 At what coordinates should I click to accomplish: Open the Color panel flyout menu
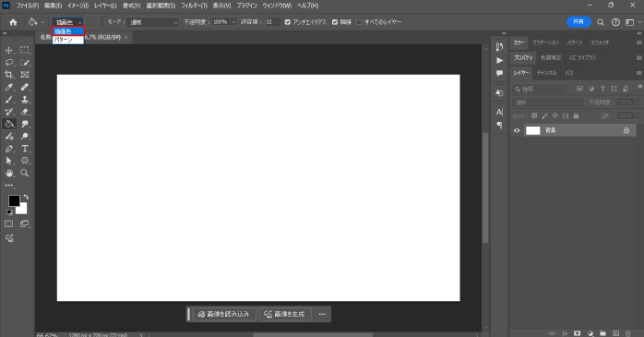tap(639, 42)
